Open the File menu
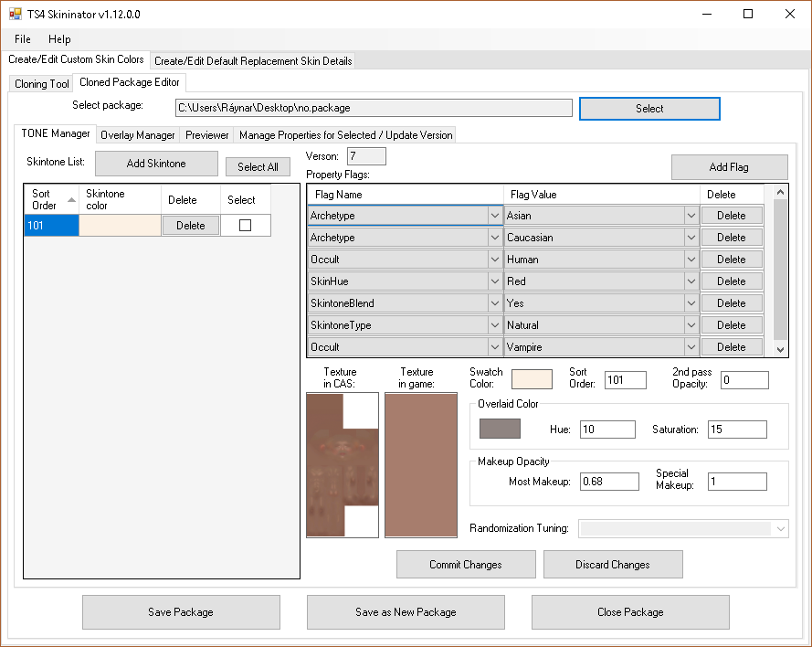This screenshot has width=812, height=647. [22, 39]
